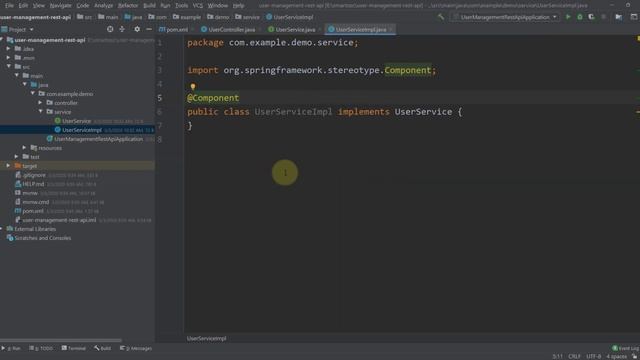640x360 pixels.
Task: Collapse the service package
Action: [x=40, y=111]
